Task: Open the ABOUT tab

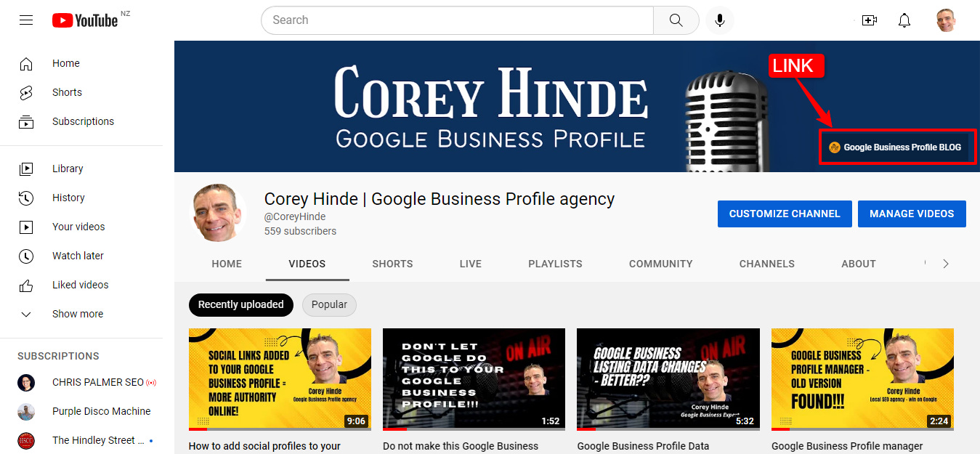Action: [859, 264]
